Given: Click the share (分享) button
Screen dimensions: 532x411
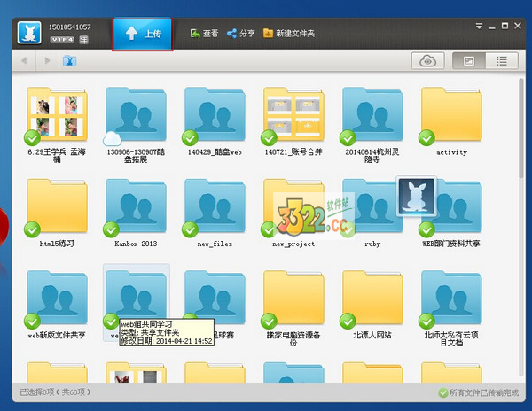Looking at the screenshot, I should (241, 33).
